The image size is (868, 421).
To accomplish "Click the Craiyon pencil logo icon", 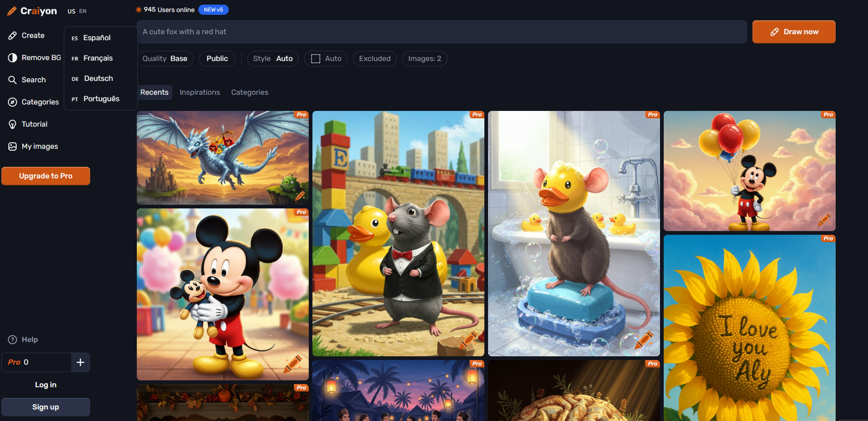I will 12,11.
